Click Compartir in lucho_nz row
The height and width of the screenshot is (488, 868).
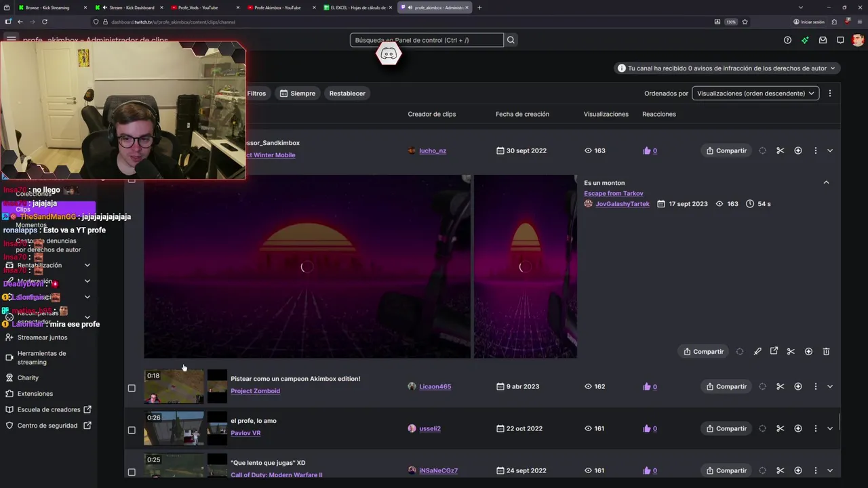pos(726,150)
